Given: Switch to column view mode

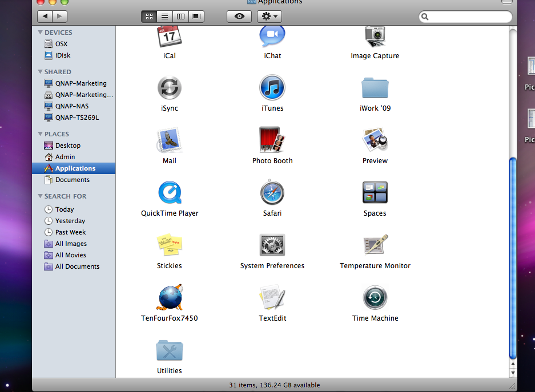Looking at the screenshot, I should [x=180, y=17].
